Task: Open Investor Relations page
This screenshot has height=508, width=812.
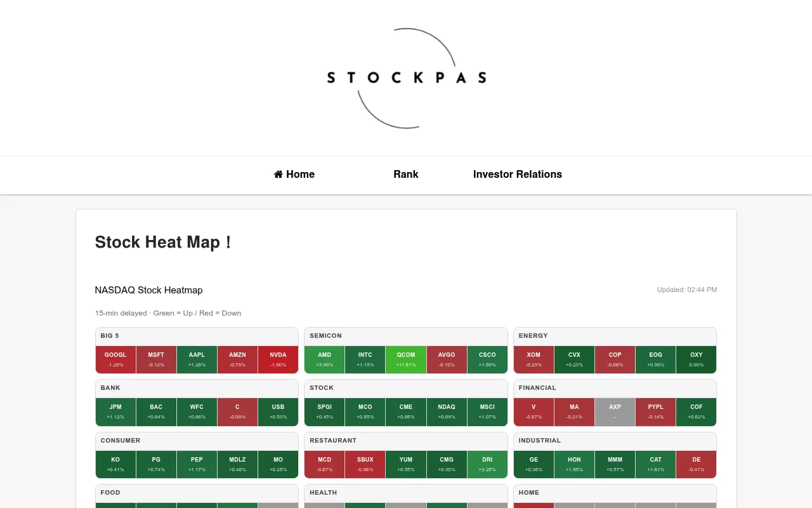Action: point(518,174)
